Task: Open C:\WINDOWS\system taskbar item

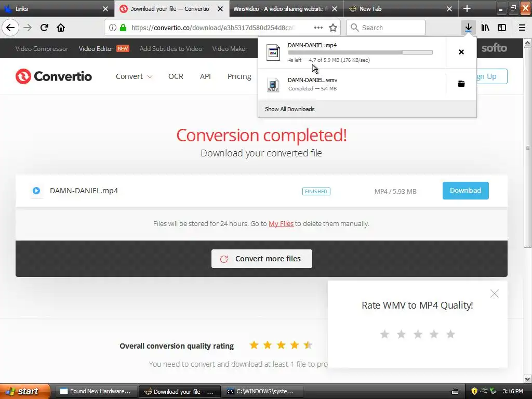Action: click(263, 391)
